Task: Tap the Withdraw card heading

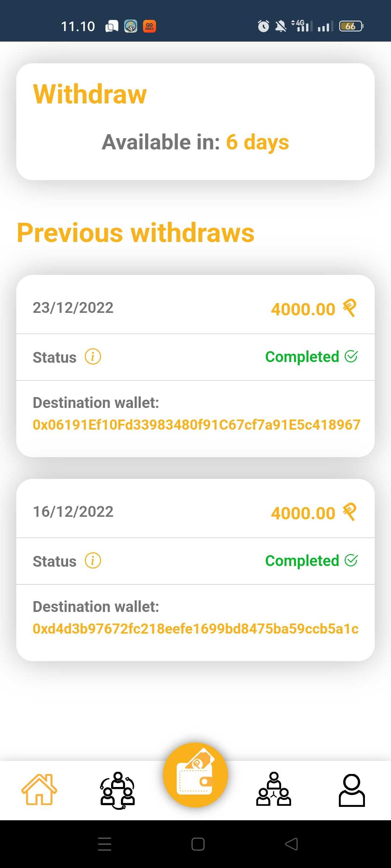Action: coord(90,94)
